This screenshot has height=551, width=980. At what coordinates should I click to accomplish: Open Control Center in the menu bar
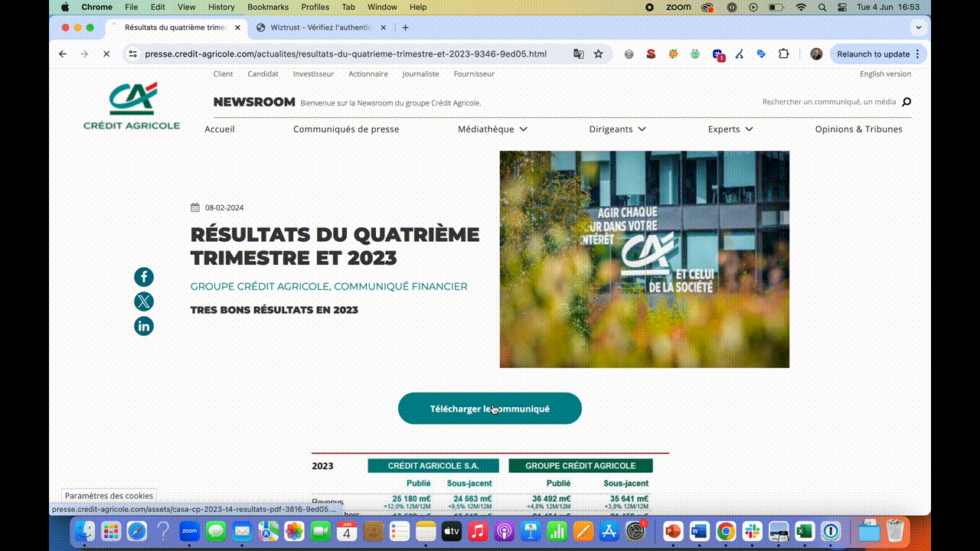pyautogui.click(x=842, y=7)
